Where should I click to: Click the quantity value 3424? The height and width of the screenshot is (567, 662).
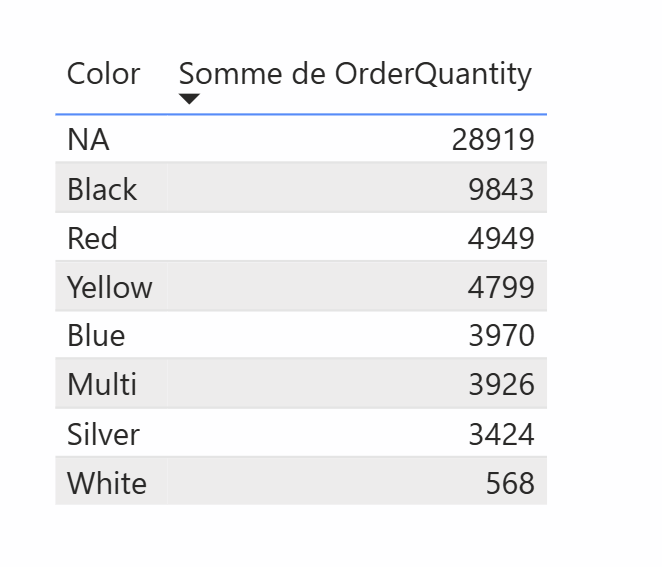click(x=502, y=434)
